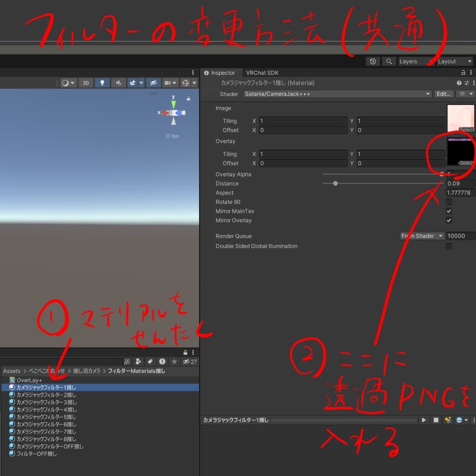The image size is (476, 476).
Task: Click the Render Queue value 10000
Action: pyautogui.click(x=460, y=236)
